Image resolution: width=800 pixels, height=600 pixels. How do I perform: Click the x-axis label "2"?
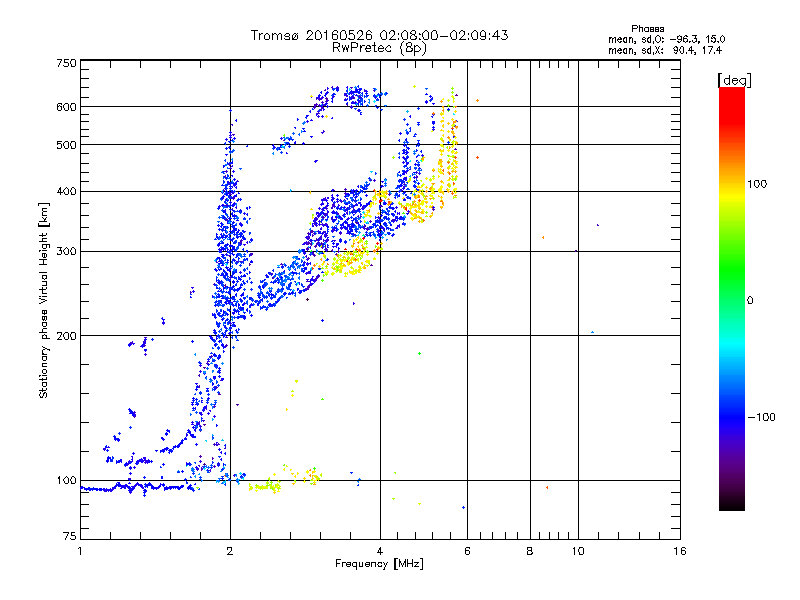[x=230, y=551]
